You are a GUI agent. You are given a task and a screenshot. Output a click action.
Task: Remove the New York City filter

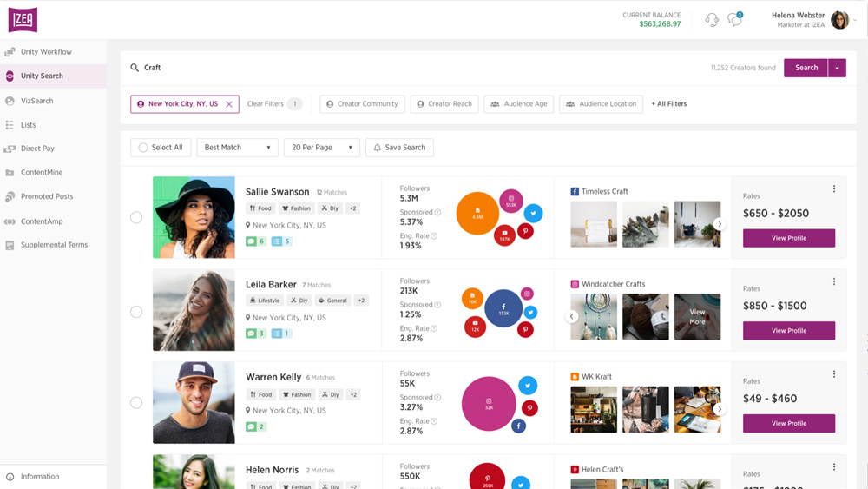click(x=229, y=104)
